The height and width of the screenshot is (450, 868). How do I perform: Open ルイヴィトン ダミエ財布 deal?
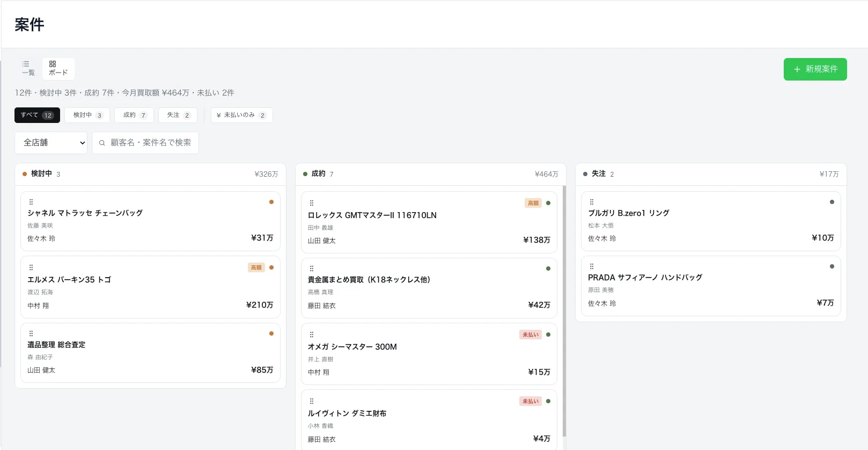coord(429,420)
